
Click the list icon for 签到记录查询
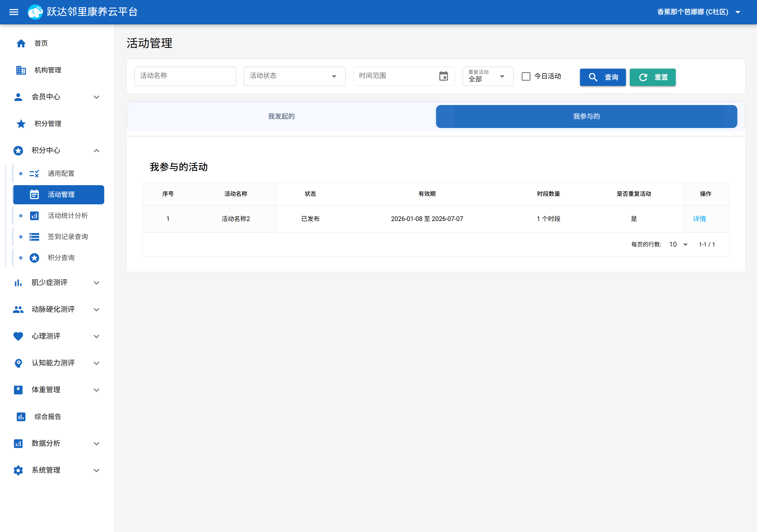click(x=34, y=237)
